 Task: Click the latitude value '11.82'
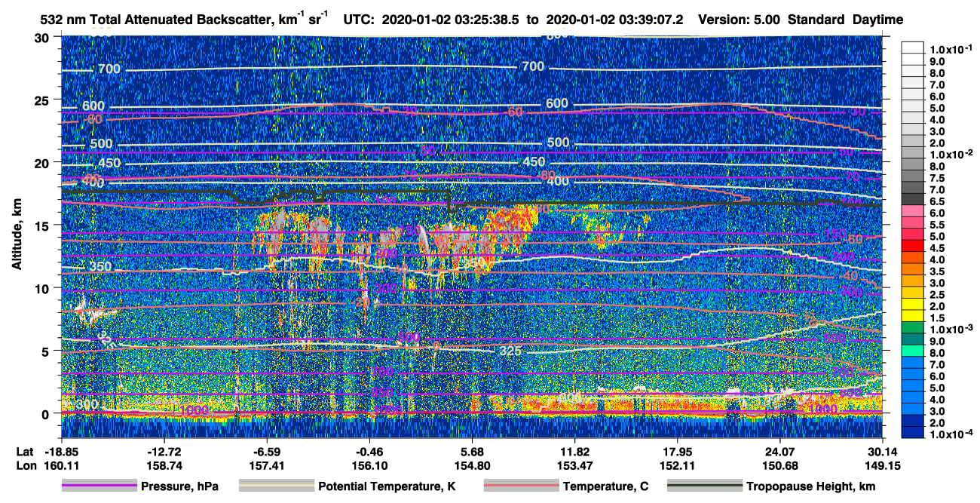[x=575, y=452]
